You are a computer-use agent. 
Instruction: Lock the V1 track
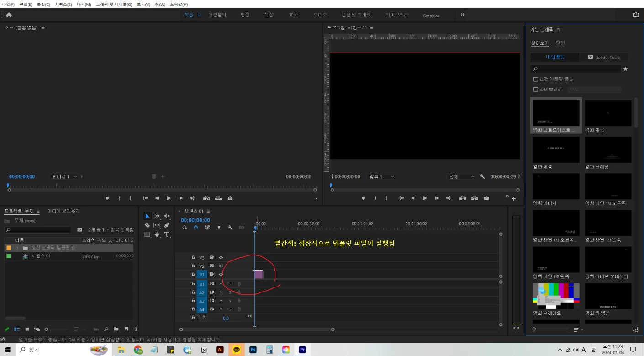click(x=193, y=274)
